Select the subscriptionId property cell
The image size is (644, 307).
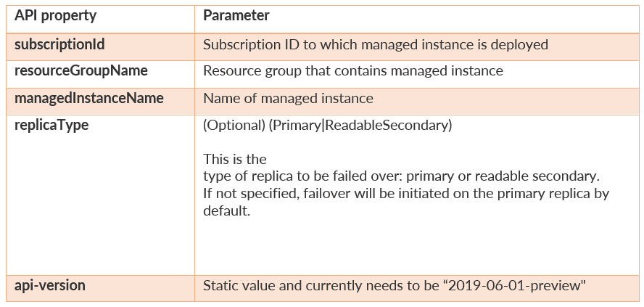(60, 44)
